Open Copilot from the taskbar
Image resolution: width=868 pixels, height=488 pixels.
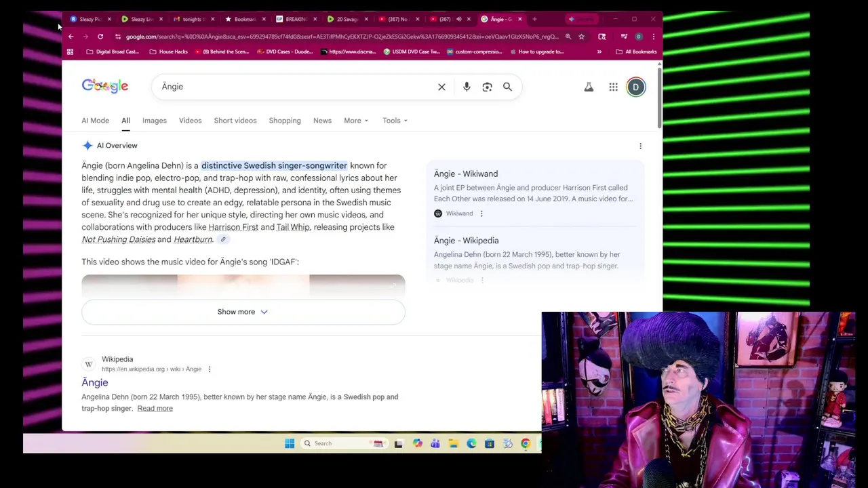pos(417,443)
